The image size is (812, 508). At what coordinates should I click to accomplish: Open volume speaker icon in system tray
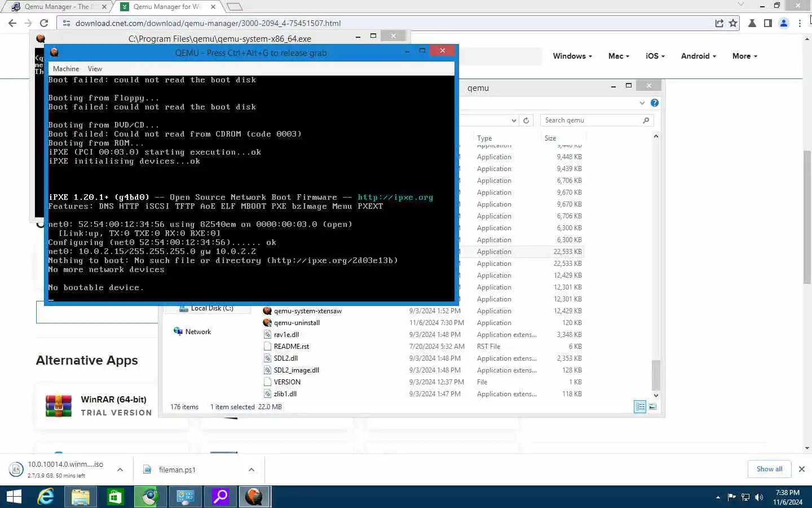pyautogui.click(x=759, y=497)
